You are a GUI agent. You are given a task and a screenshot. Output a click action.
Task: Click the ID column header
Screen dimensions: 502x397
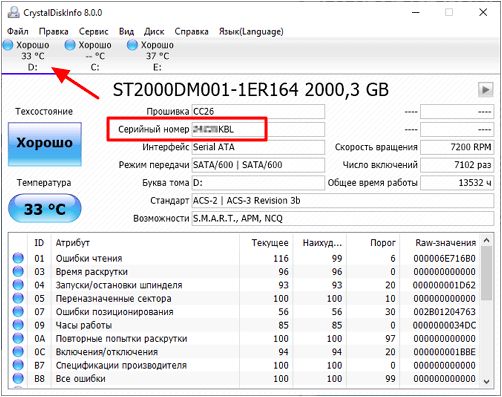click(x=39, y=243)
